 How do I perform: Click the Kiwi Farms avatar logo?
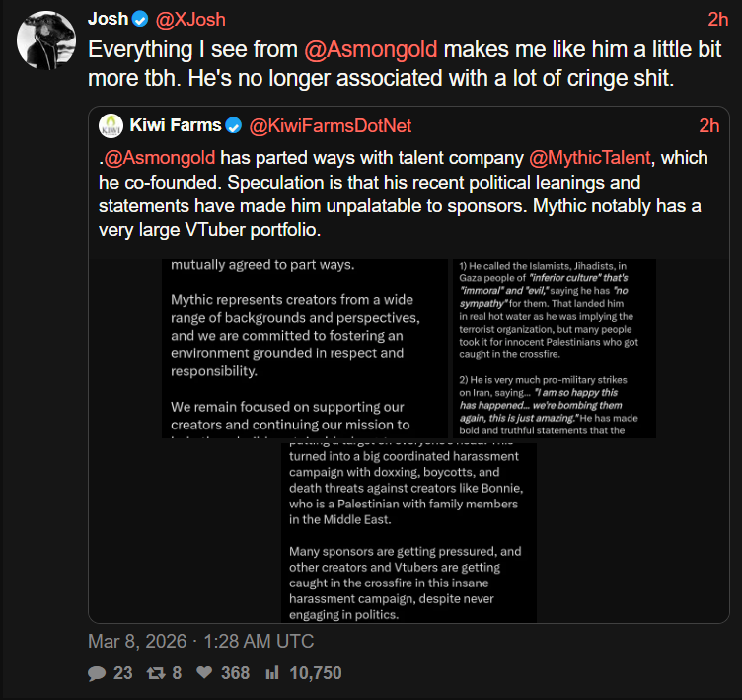pos(110,125)
